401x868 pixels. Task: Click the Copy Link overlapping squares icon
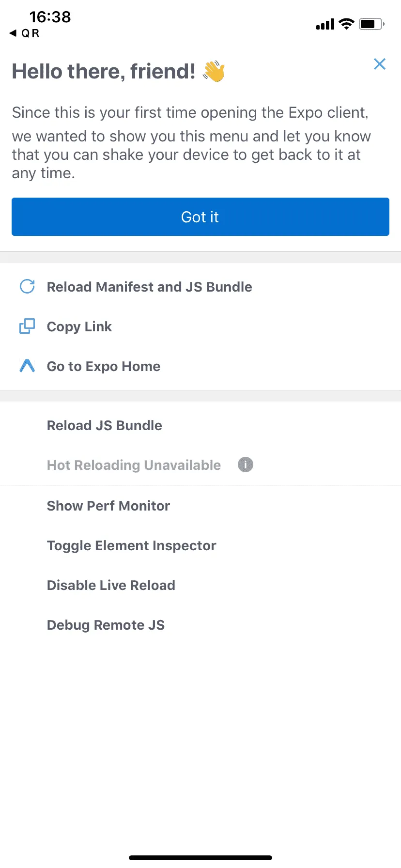[27, 326]
